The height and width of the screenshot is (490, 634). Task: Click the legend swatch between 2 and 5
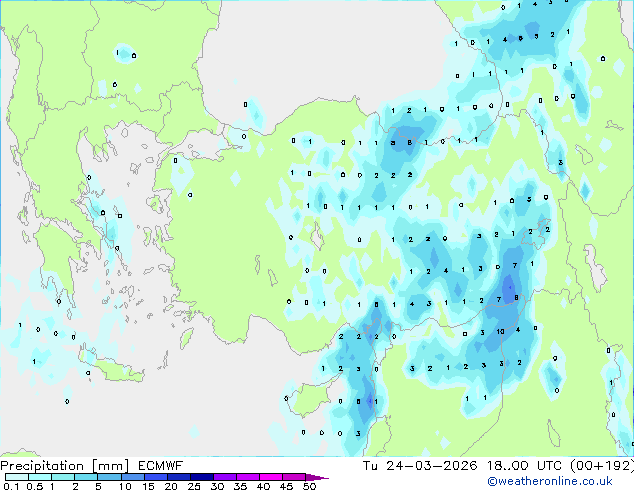(x=86, y=477)
